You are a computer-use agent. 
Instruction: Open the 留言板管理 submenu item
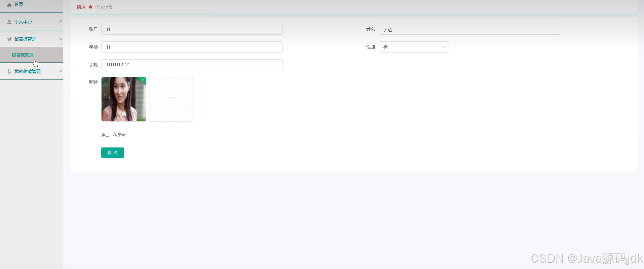tap(32, 55)
